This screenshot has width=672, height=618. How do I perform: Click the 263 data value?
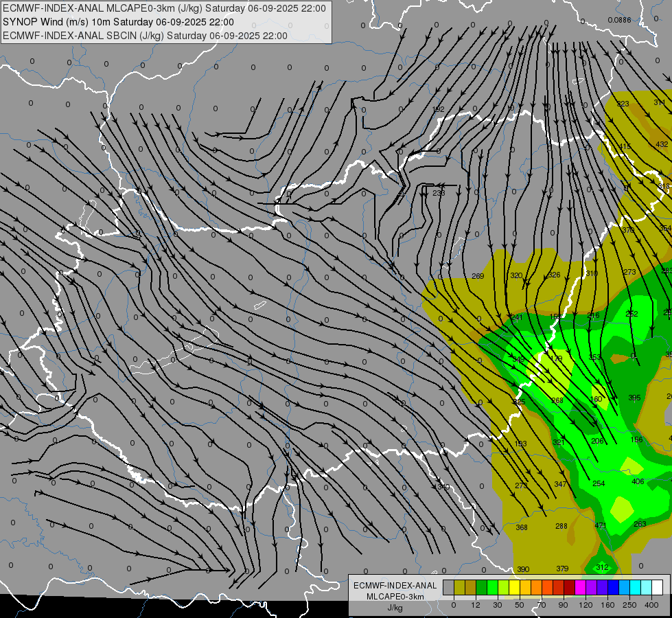pyautogui.click(x=640, y=524)
